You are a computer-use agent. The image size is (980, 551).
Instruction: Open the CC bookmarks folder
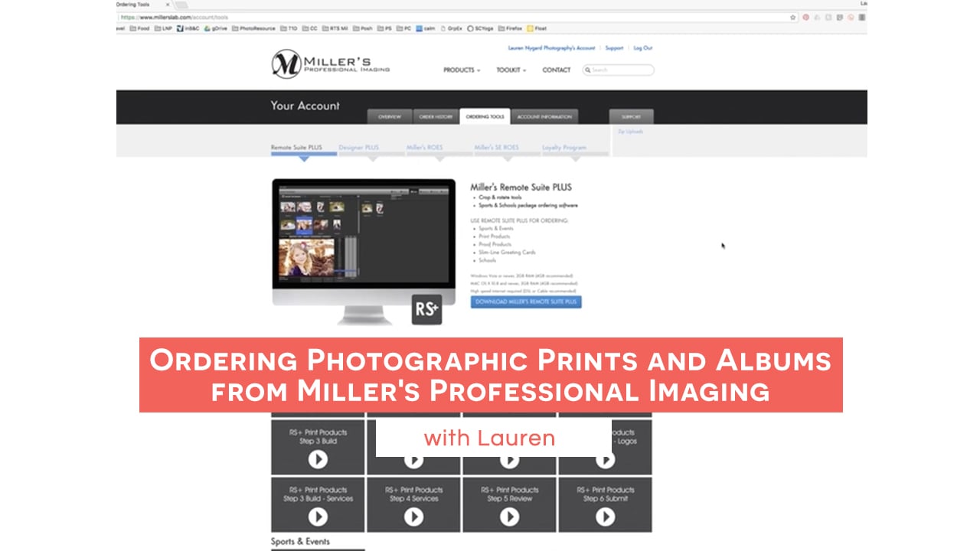[309, 28]
